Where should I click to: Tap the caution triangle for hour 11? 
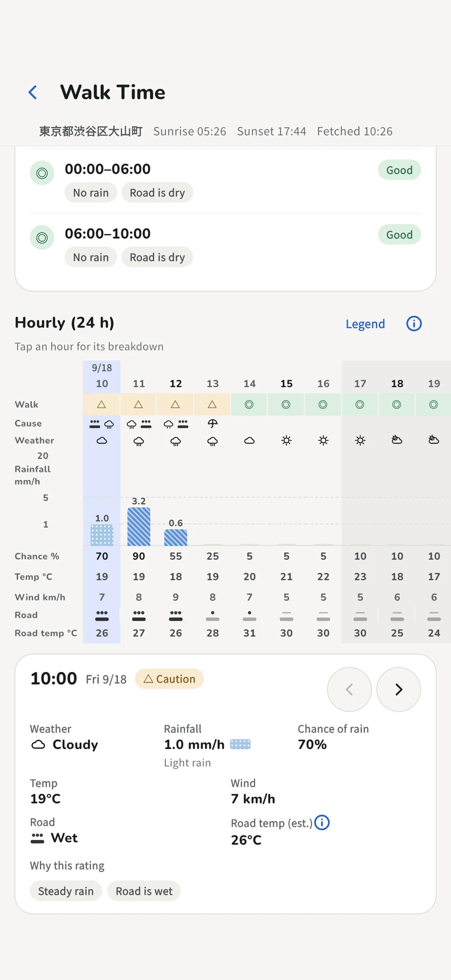coord(138,404)
